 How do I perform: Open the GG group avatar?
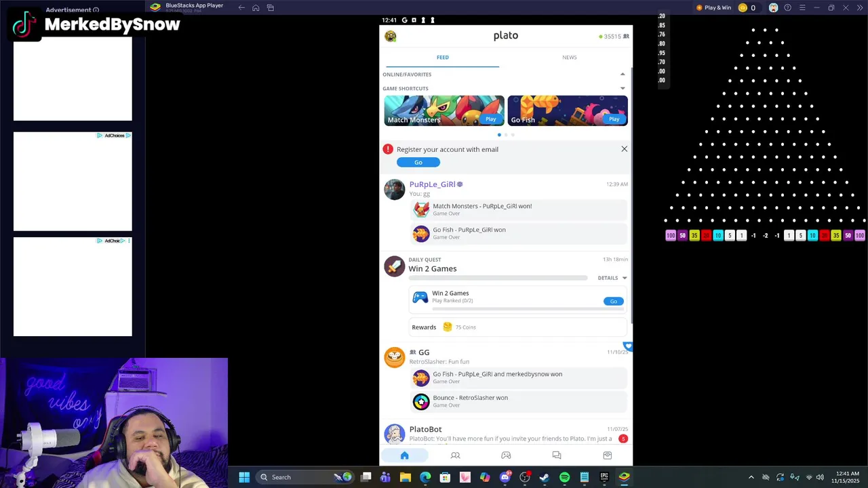pos(394,357)
